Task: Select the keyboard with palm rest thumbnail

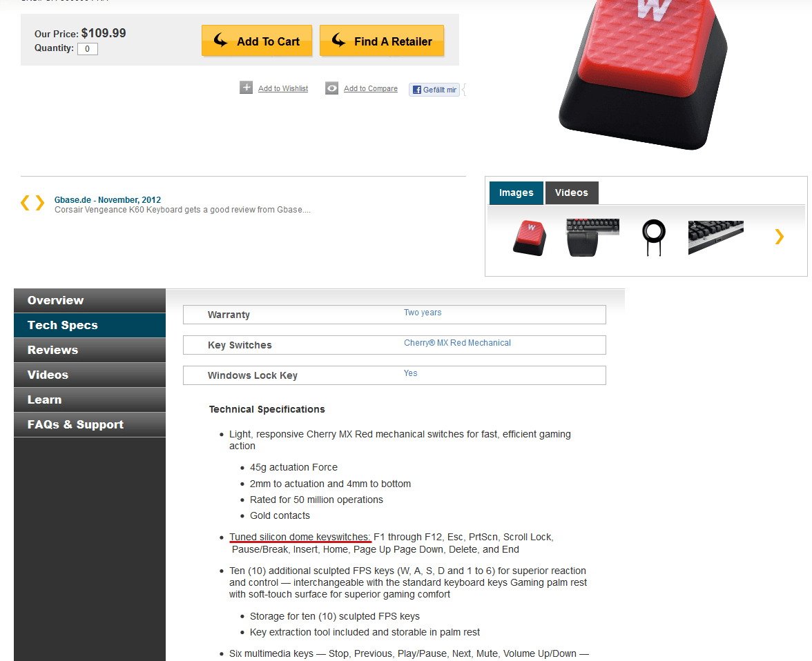Action: click(x=592, y=237)
